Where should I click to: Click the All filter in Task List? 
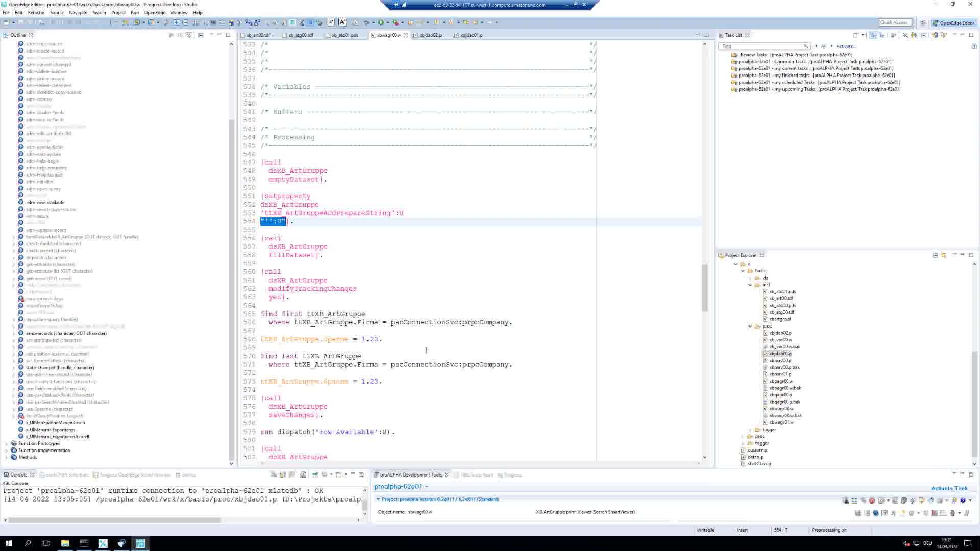pos(823,46)
